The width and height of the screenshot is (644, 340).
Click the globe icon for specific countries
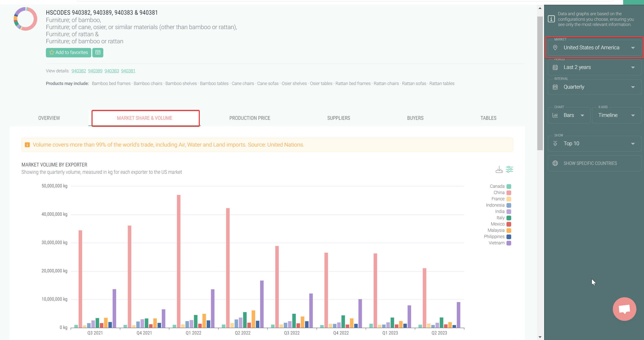(x=555, y=163)
